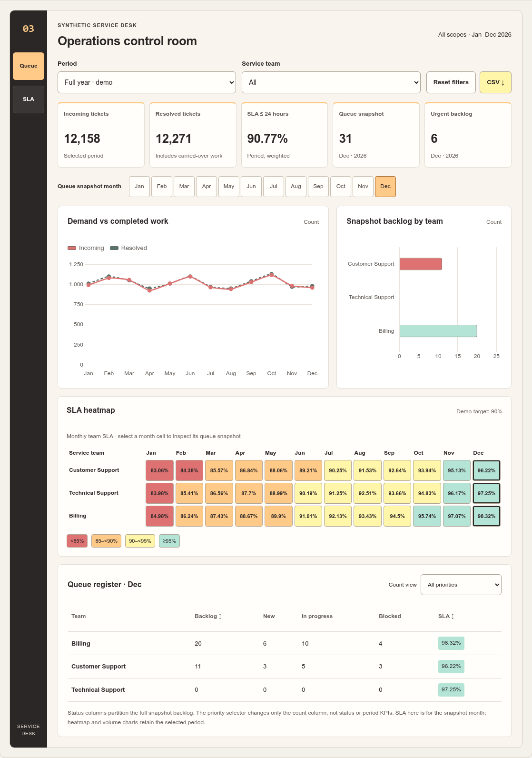Click the SLA ≤ 24 hours KPI card

coord(285,135)
